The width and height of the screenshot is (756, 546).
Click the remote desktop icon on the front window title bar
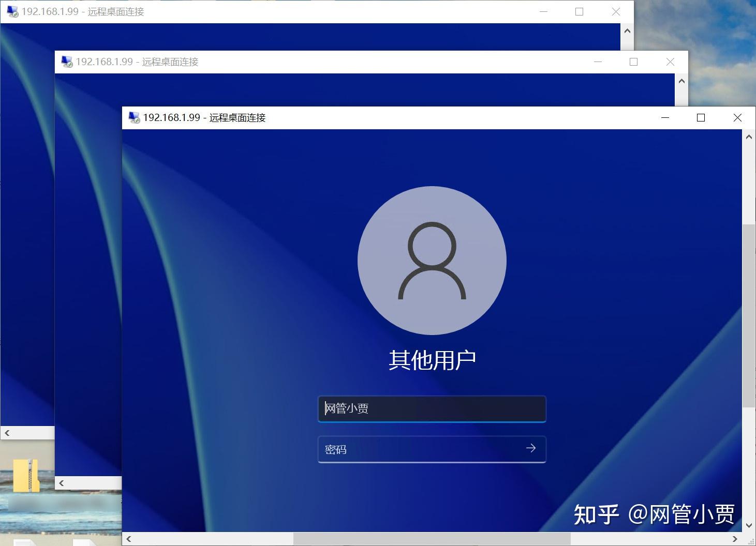[134, 117]
